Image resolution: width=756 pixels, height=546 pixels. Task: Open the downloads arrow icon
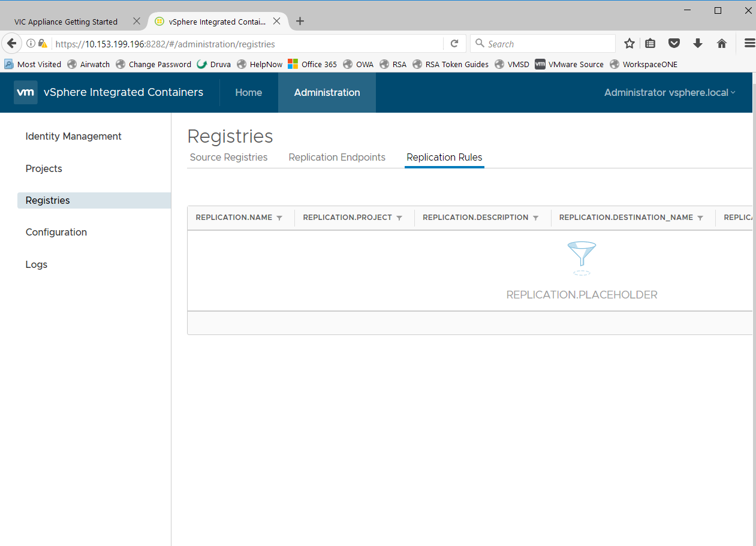(698, 43)
